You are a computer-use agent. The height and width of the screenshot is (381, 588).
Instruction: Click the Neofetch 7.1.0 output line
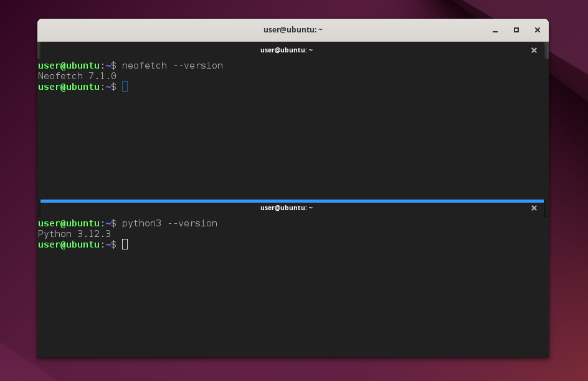point(77,76)
